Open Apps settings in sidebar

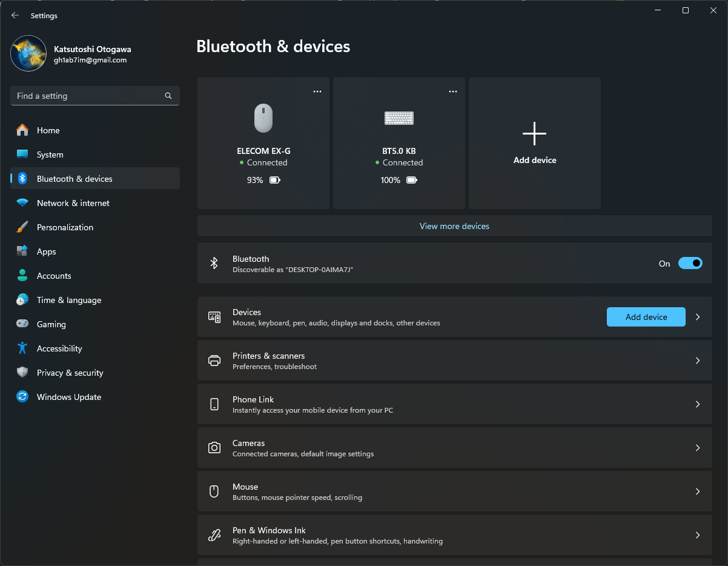coord(95,251)
